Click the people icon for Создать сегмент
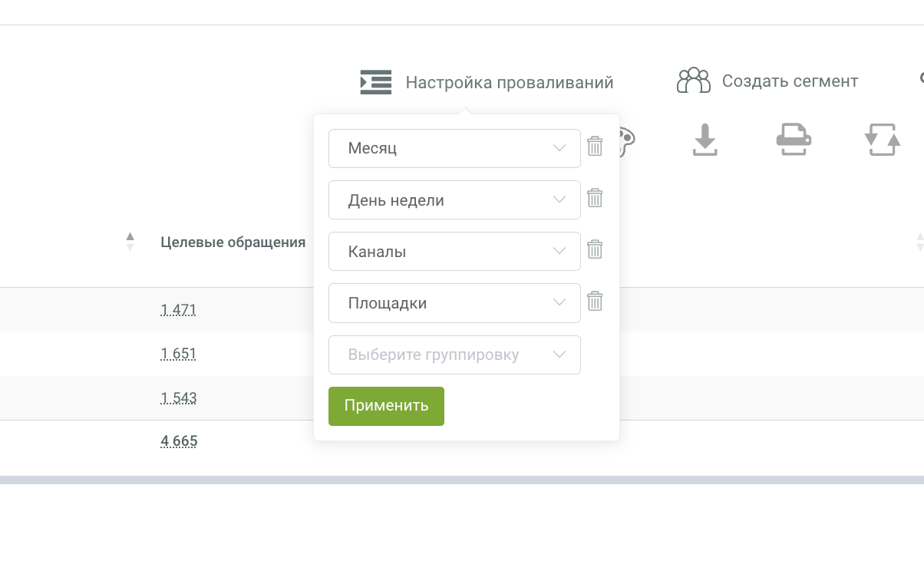The height and width of the screenshot is (574, 924). (x=693, y=81)
